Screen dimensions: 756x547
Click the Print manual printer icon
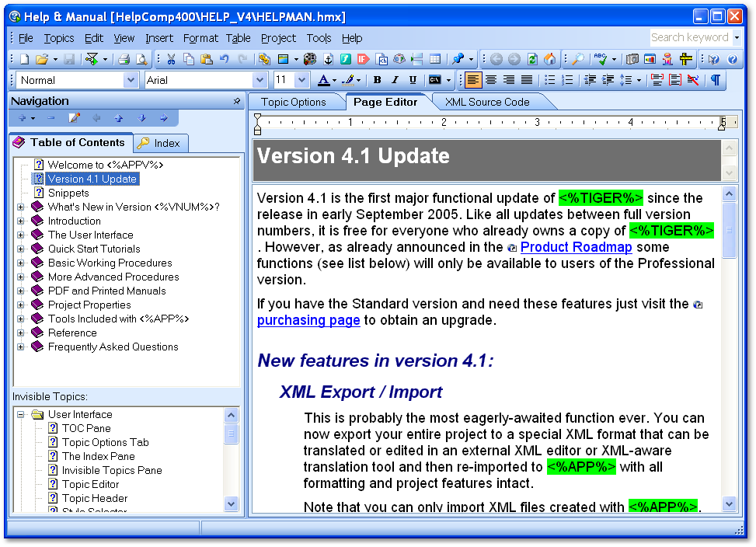tap(124, 59)
